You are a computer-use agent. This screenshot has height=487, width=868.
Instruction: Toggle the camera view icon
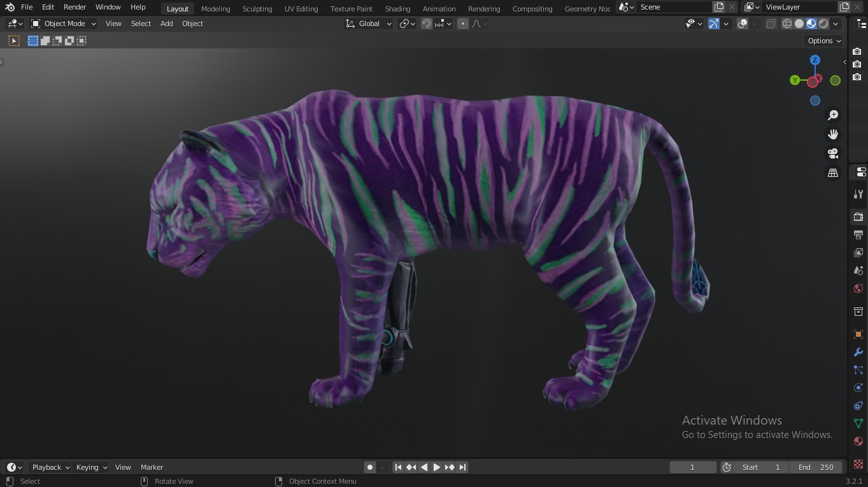pos(832,153)
